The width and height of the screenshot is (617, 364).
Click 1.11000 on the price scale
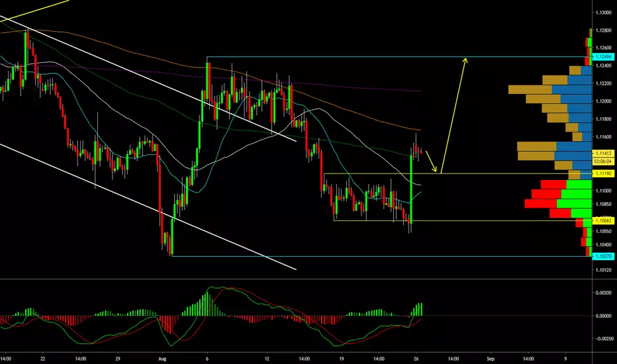[604, 191]
